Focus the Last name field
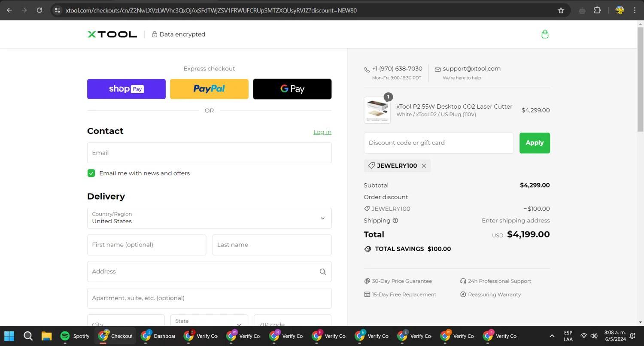This screenshot has width=644, height=346. point(272,245)
